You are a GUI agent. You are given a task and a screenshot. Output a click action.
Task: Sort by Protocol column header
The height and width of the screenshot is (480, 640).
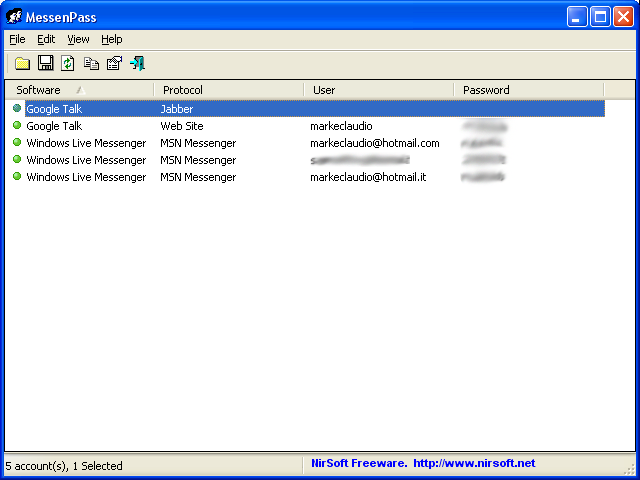(x=229, y=90)
